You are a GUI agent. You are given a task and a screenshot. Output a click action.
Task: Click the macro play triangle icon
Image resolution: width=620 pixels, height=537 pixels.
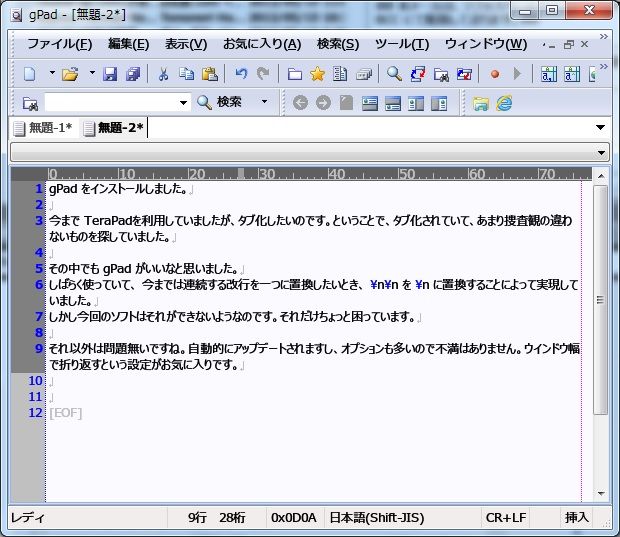tap(517, 74)
